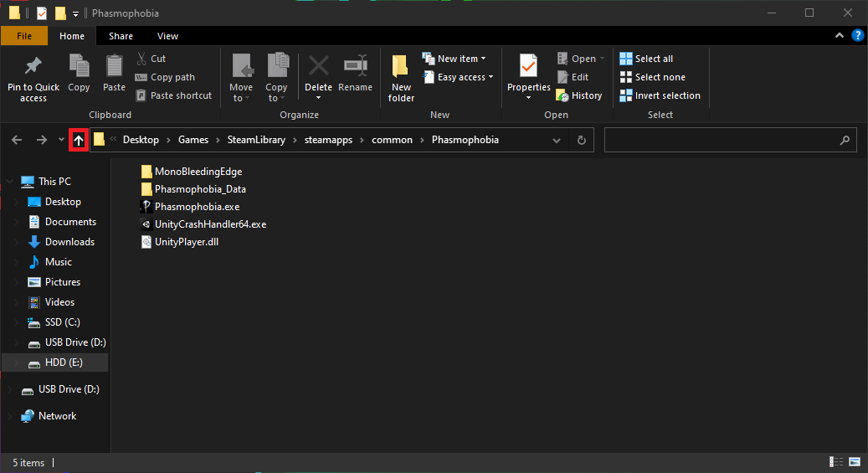
Task: Choose Paste shortcut
Action: (174, 95)
